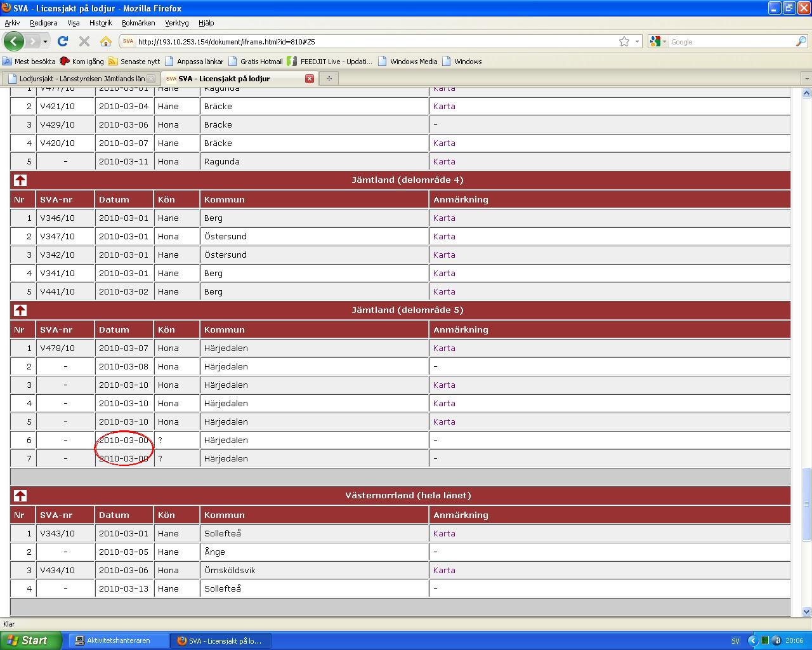Screen dimensions: 812x650
Task: Switch to the Lodjursjakt - Länsstyrelsen Jämtlands län tab
Action: point(81,79)
